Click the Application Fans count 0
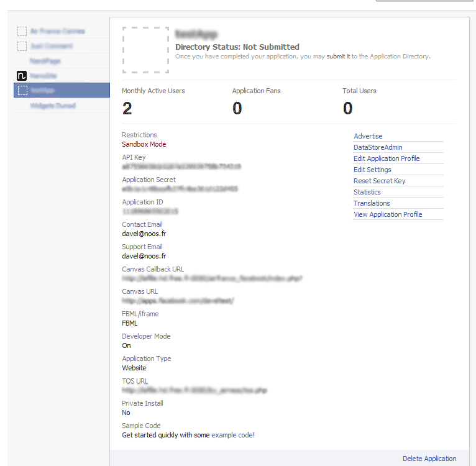Screen dimensions: 476x466 pyautogui.click(x=237, y=108)
